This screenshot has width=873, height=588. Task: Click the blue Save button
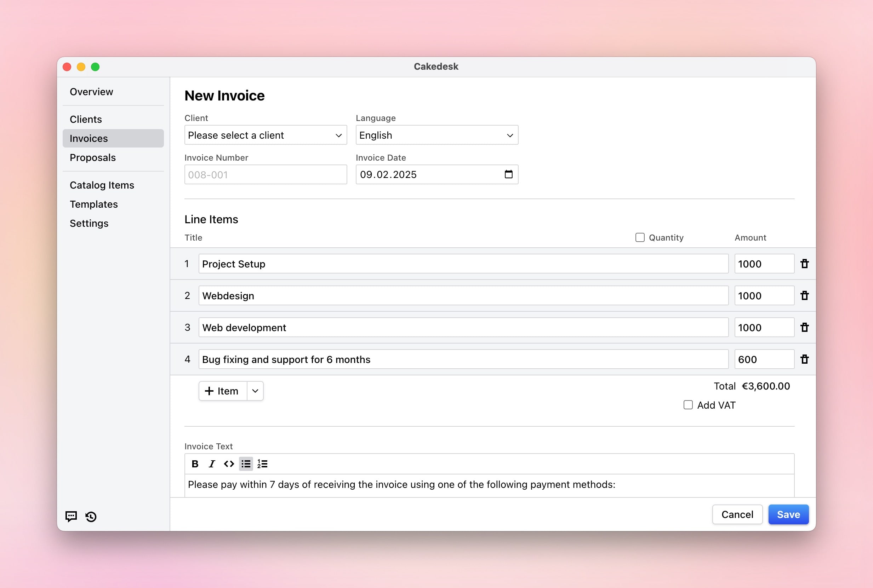(788, 514)
